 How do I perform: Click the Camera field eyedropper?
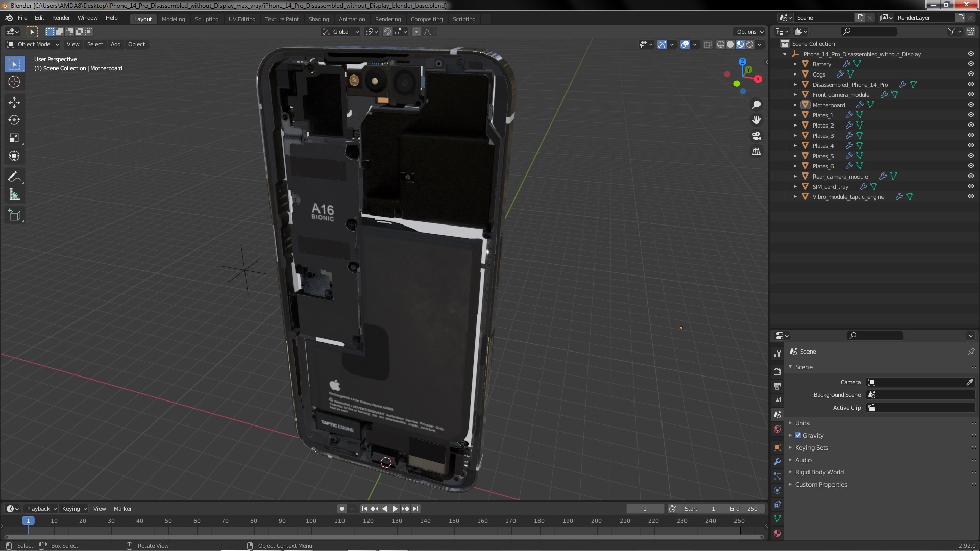click(970, 382)
